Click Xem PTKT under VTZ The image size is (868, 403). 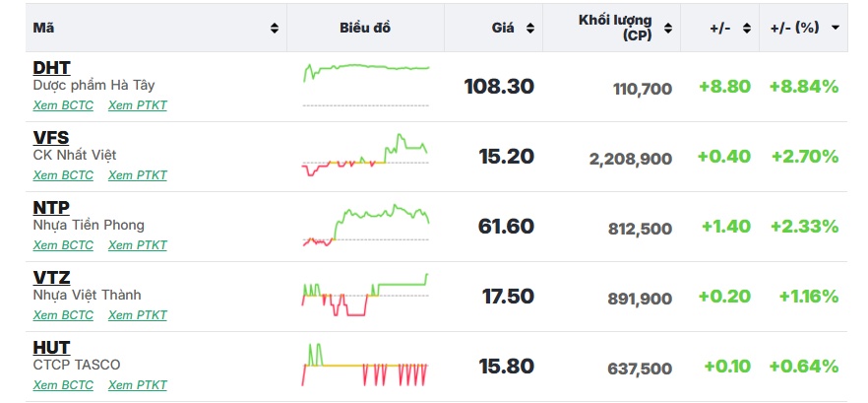pyautogui.click(x=138, y=315)
